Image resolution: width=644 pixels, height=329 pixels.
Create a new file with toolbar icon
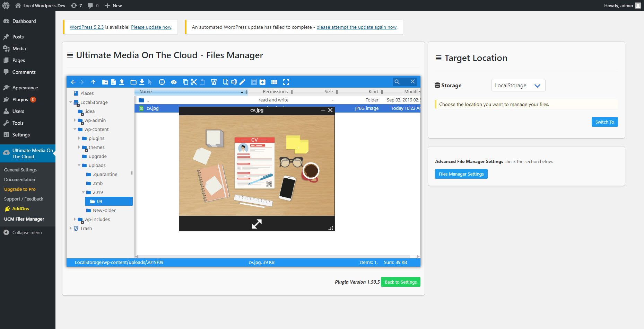113,82
